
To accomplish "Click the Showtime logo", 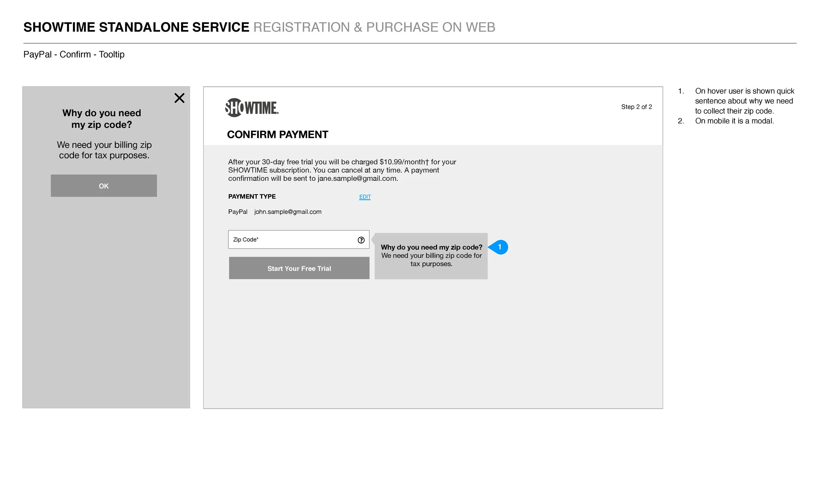I will 252,108.
